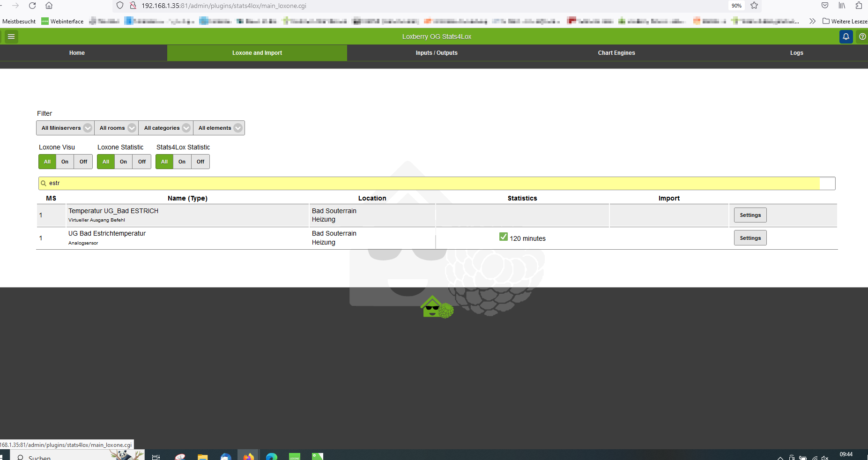Set Loxone Visu filter to Off
This screenshot has height=460, width=868.
83,162
